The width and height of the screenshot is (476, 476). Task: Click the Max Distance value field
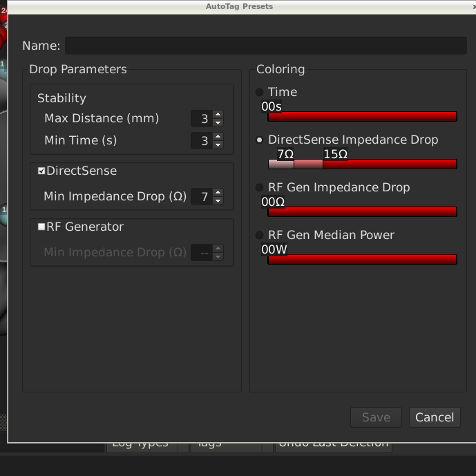201,119
